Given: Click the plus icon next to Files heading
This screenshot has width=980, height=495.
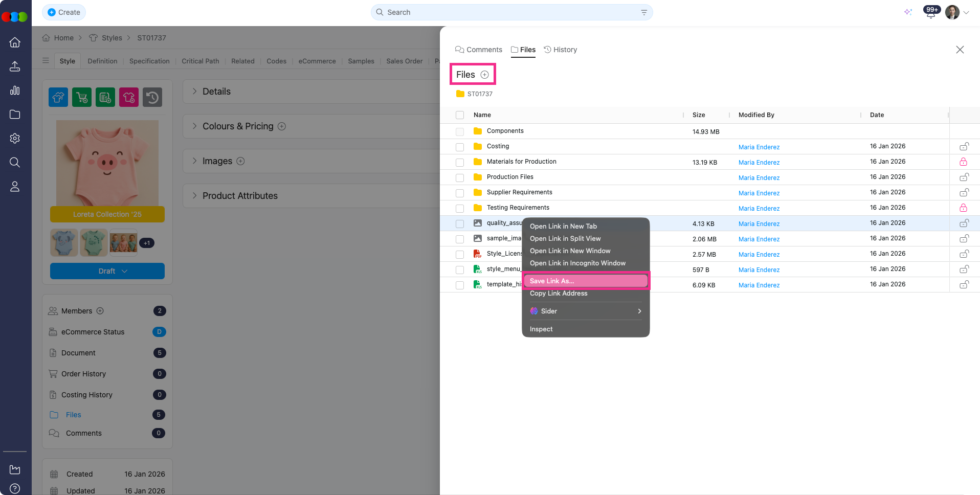Looking at the screenshot, I should pyautogui.click(x=484, y=75).
